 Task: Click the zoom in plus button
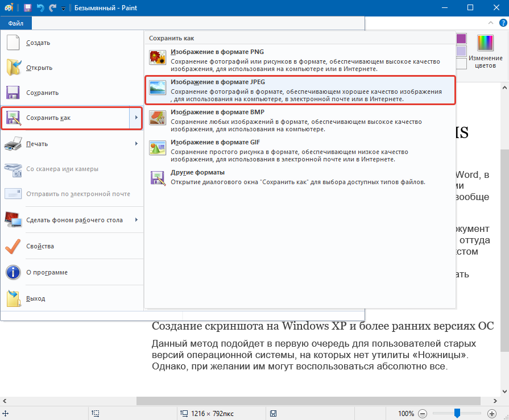492,414
